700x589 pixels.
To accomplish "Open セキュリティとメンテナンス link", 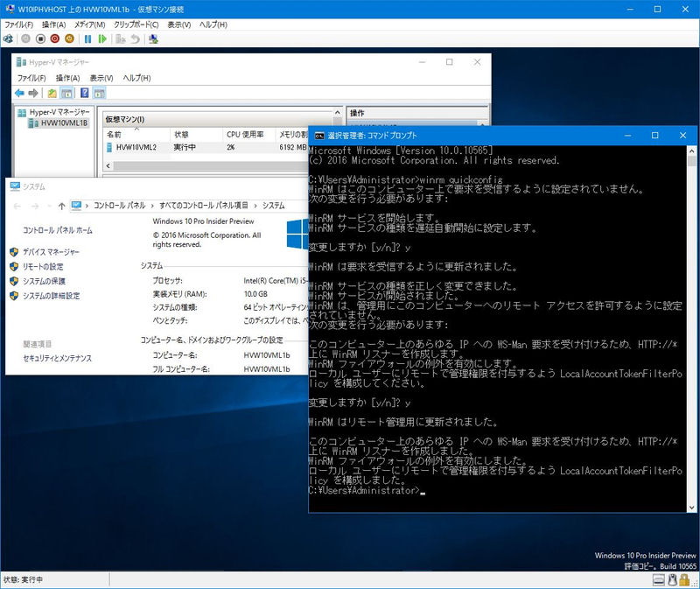I will (58, 358).
